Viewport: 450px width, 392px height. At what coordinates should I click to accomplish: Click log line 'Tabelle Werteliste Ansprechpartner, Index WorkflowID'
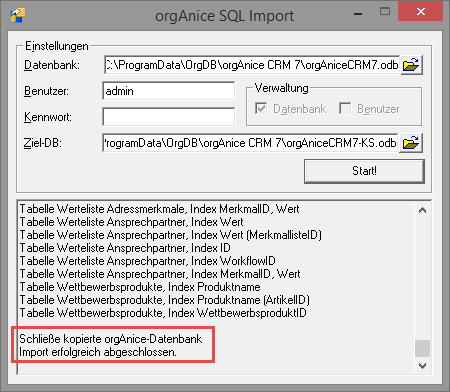148,261
